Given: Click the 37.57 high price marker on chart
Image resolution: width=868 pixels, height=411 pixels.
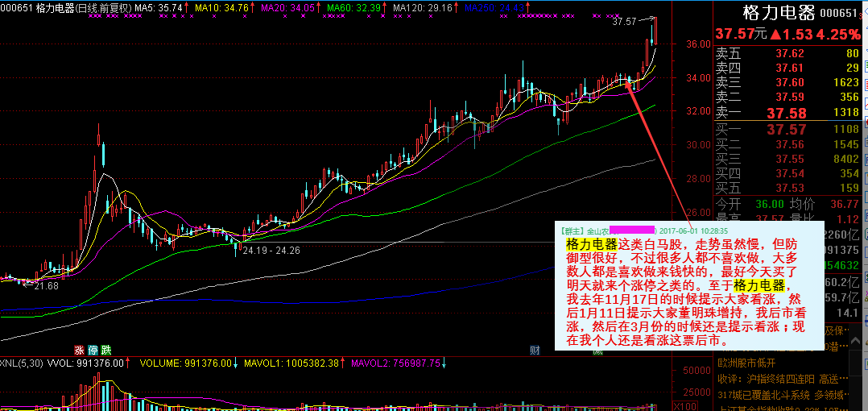Looking at the screenshot, I should pyautogui.click(x=624, y=23).
